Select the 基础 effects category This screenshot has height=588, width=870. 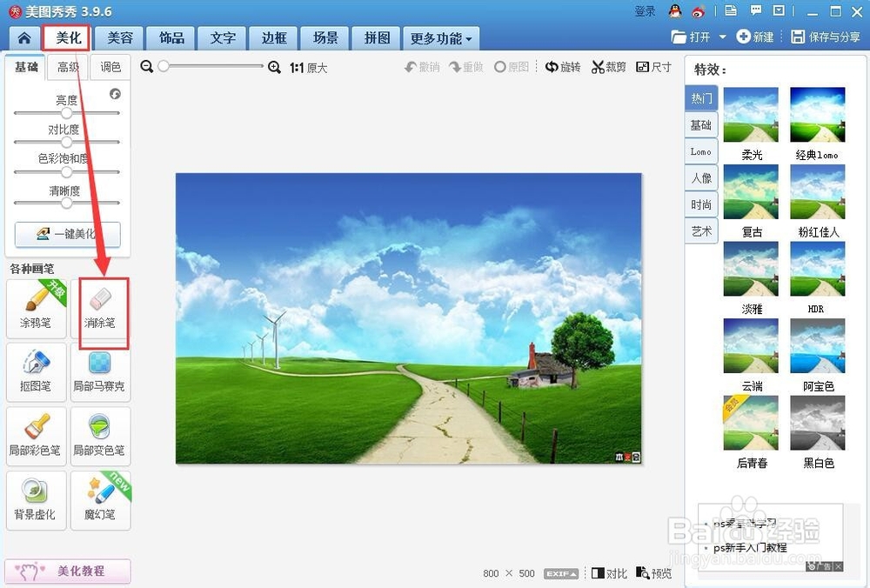pos(701,124)
